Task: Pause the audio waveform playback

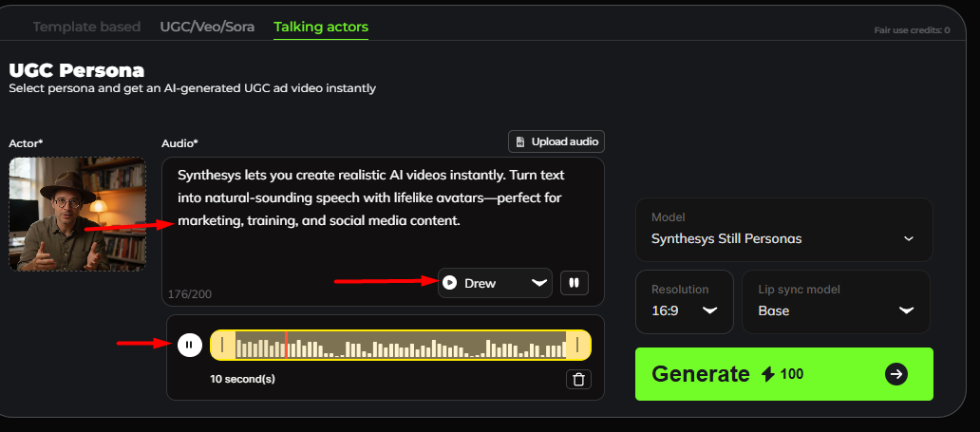Action: tap(190, 345)
